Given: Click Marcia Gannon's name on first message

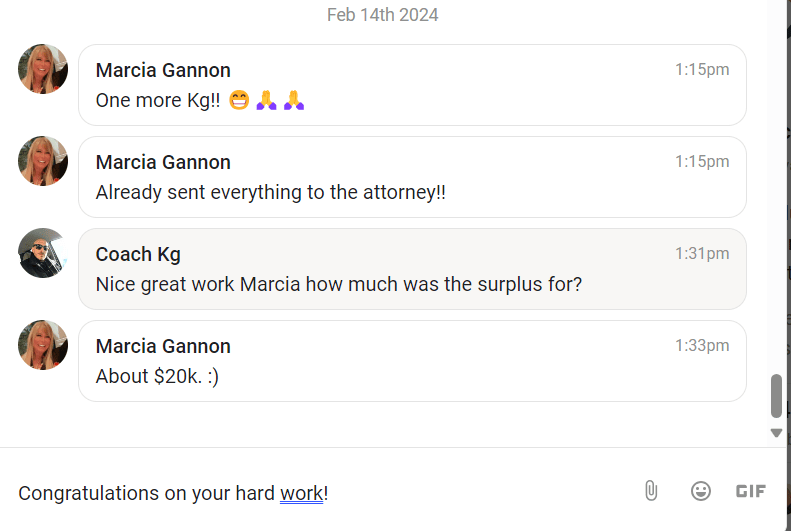Looking at the screenshot, I should point(163,70).
